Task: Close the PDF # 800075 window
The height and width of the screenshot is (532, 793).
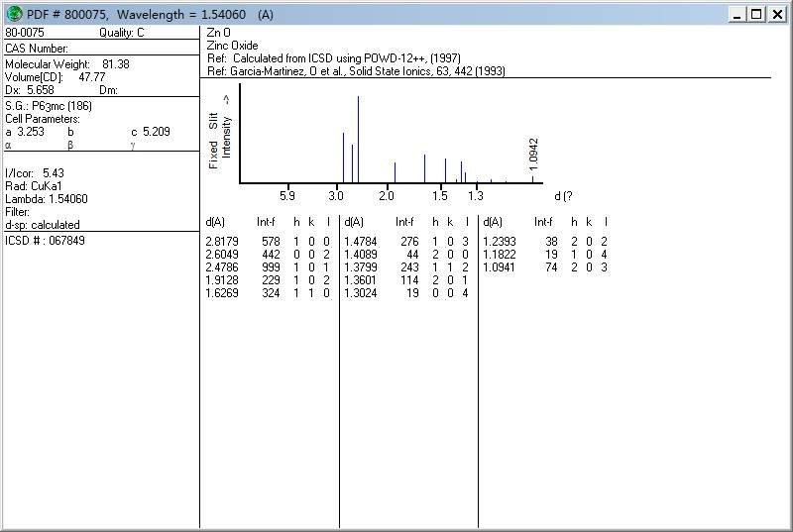Action: coord(777,14)
